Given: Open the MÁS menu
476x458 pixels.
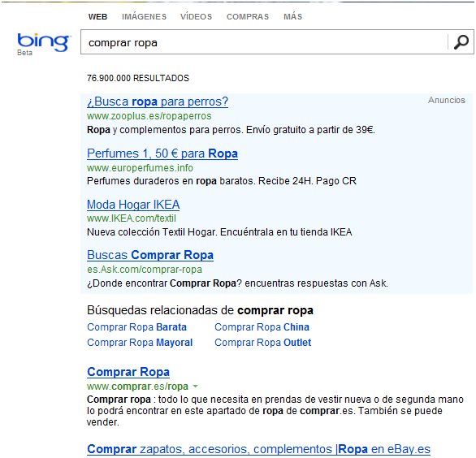Looking at the screenshot, I should pyautogui.click(x=293, y=17).
